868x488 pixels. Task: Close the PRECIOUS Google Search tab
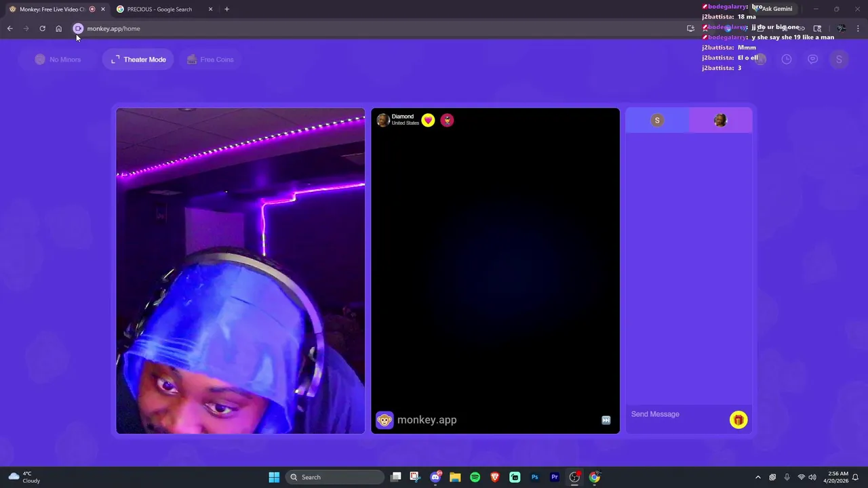[211, 9]
